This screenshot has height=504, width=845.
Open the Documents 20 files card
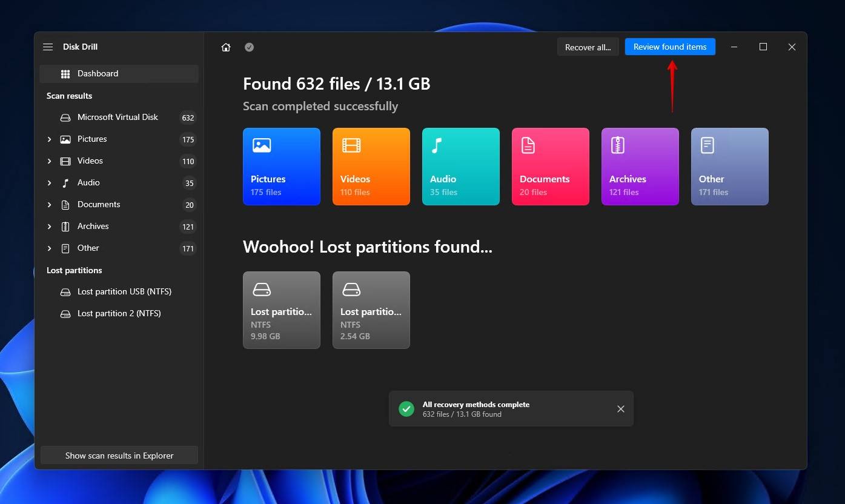tap(551, 167)
